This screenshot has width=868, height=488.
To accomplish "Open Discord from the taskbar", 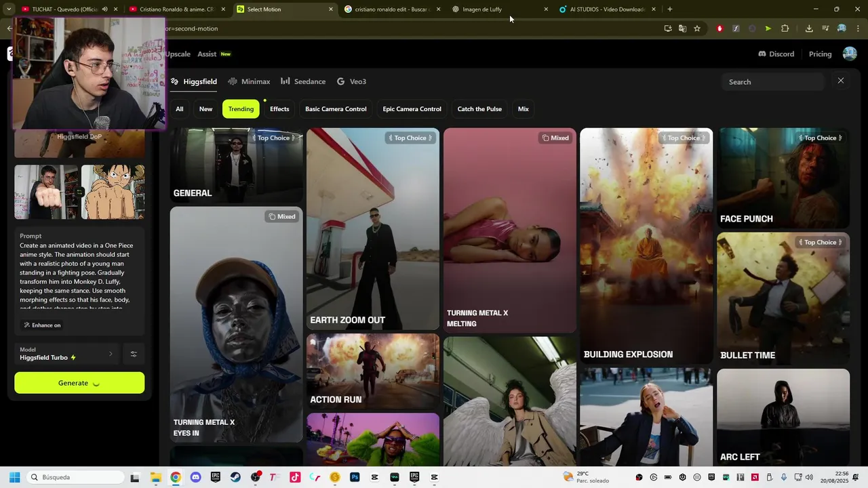I will (x=195, y=477).
